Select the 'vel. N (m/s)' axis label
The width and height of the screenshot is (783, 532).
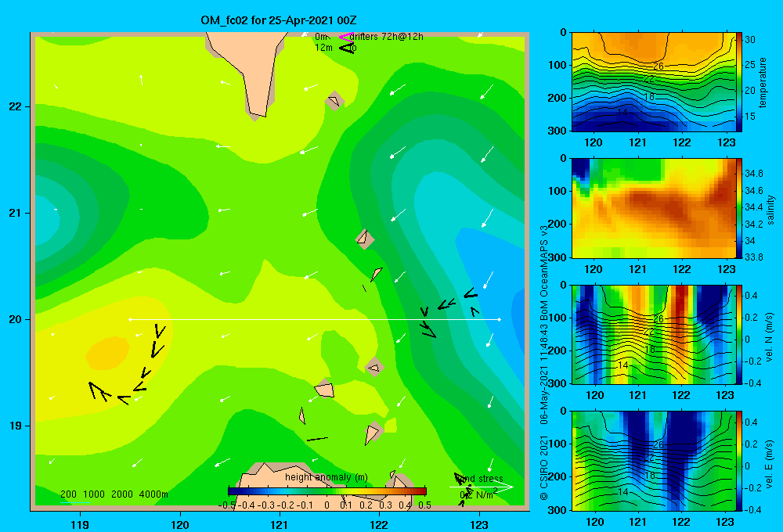pyautogui.click(x=770, y=337)
